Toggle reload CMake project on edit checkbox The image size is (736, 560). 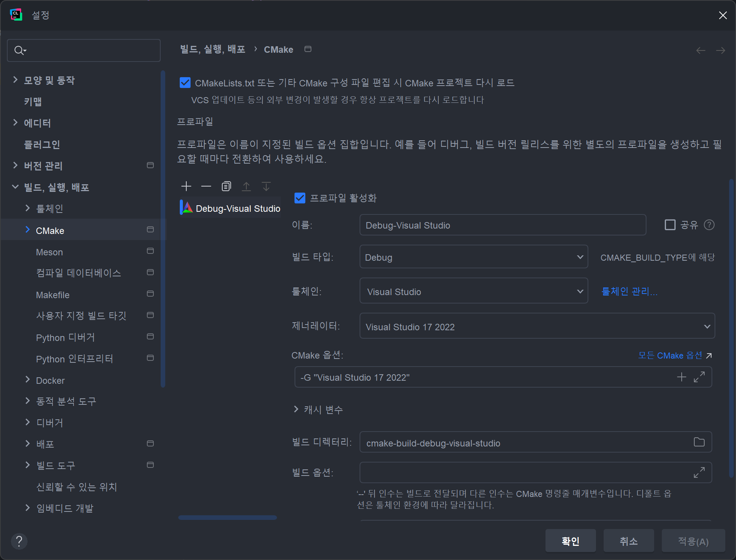[185, 83]
